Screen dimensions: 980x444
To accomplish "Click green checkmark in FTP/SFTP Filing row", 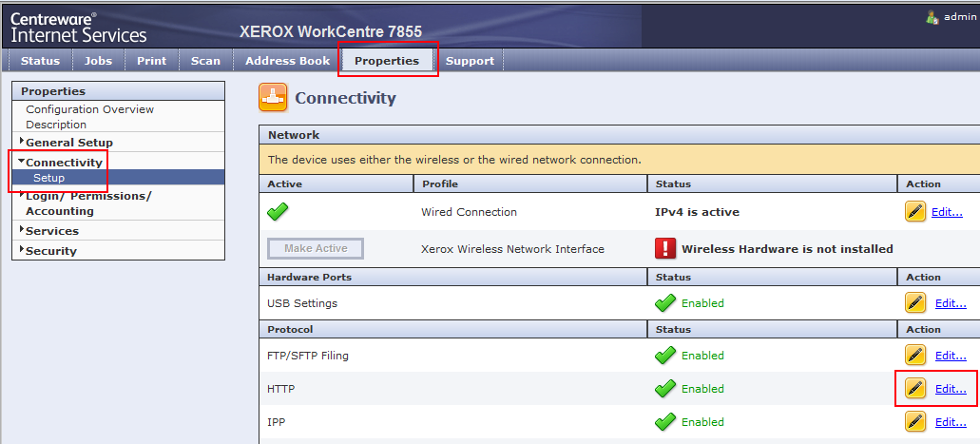I will click(665, 356).
